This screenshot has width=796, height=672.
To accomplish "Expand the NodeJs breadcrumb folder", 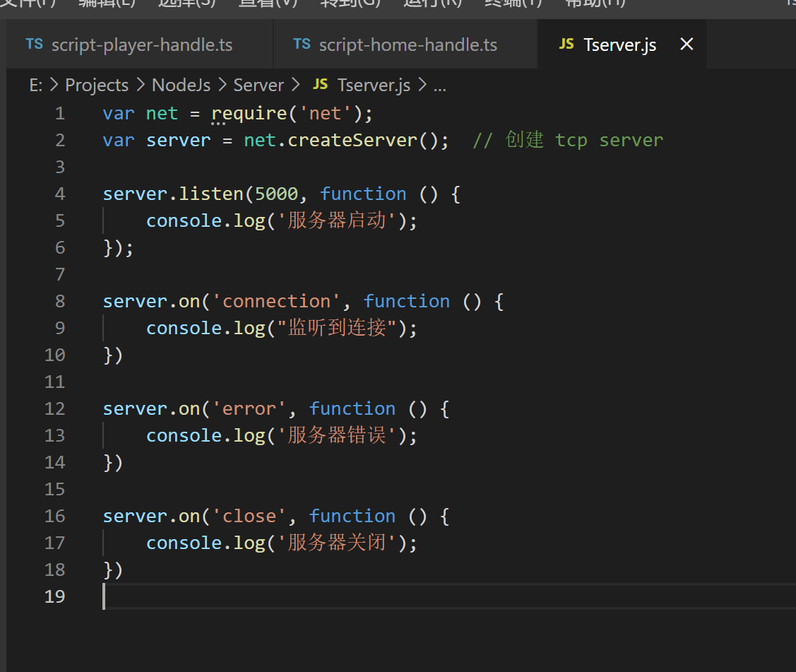I will [181, 86].
